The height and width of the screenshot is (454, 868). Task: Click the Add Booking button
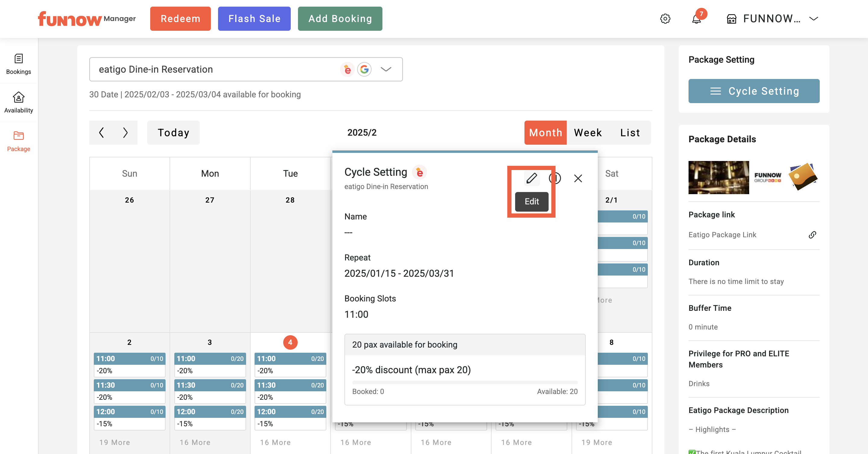(x=340, y=19)
